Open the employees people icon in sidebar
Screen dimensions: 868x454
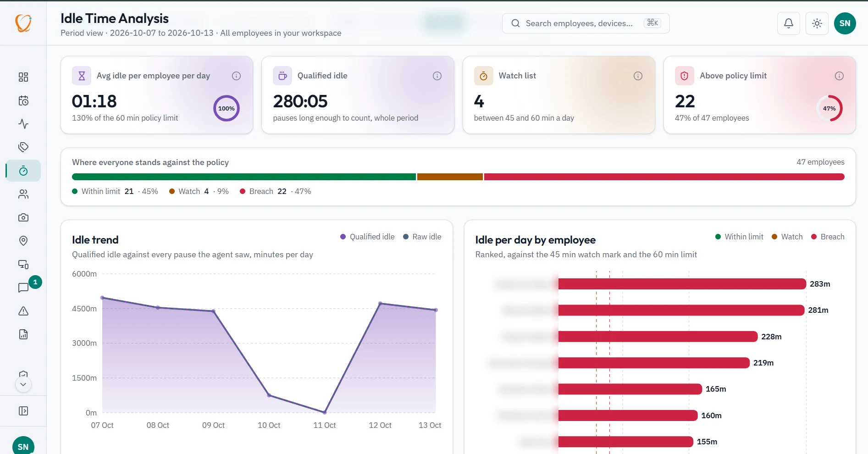click(x=23, y=194)
